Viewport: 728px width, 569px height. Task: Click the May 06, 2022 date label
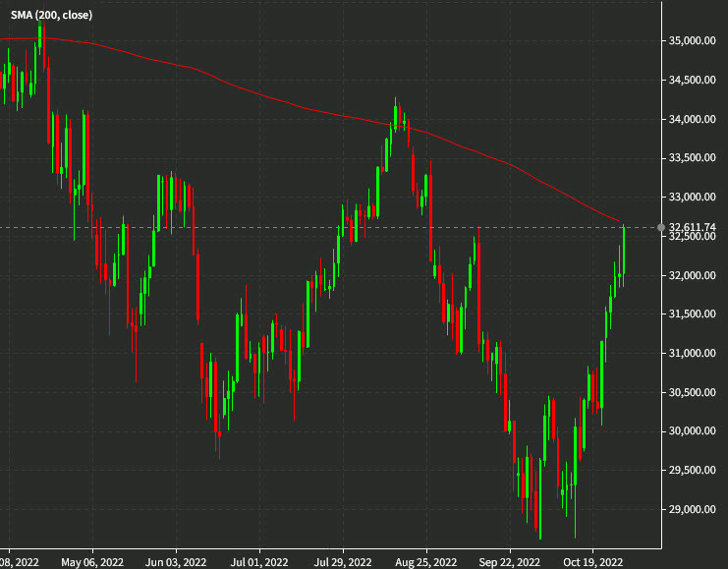pos(92,562)
